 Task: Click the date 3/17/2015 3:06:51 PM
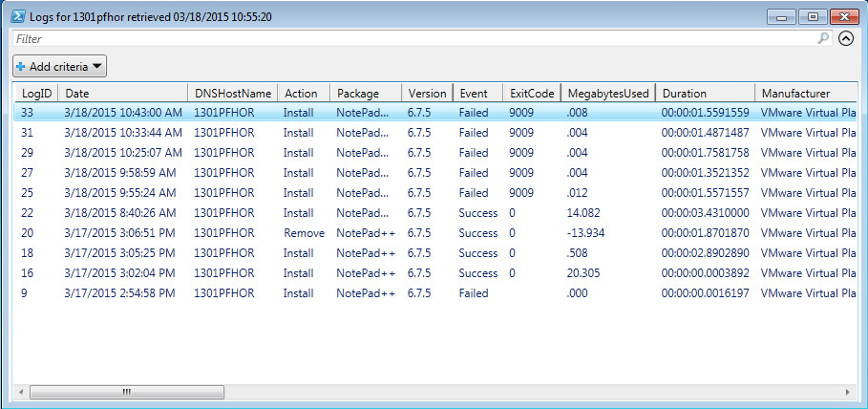tap(119, 233)
